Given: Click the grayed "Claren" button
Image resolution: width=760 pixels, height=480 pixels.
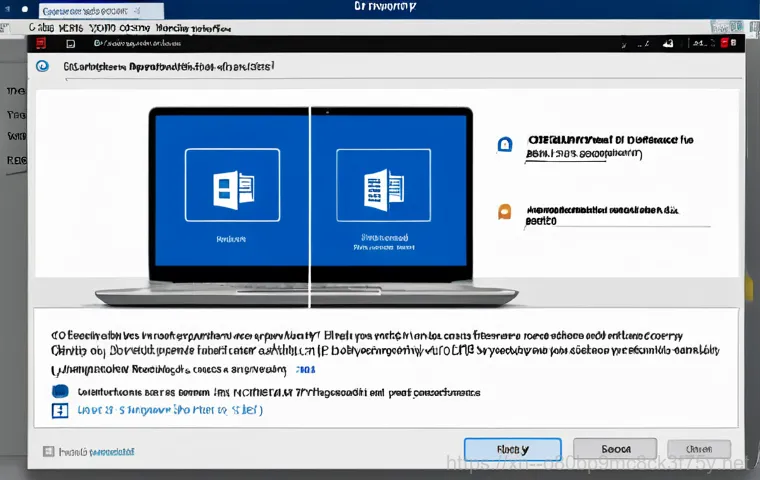Looking at the screenshot, I should point(699,449).
